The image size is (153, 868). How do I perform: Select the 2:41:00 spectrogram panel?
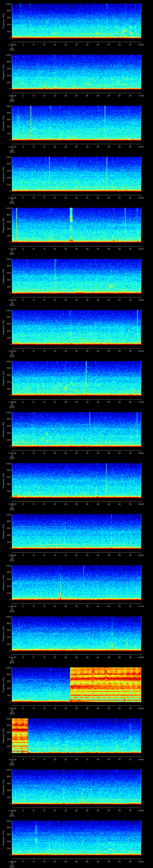[x=77, y=633]
